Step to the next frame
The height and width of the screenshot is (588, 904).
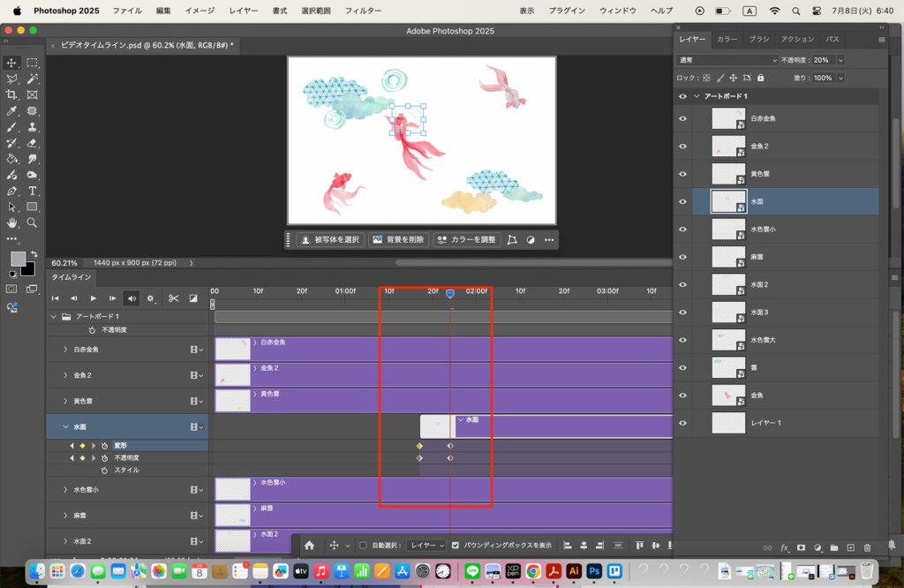point(112,298)
